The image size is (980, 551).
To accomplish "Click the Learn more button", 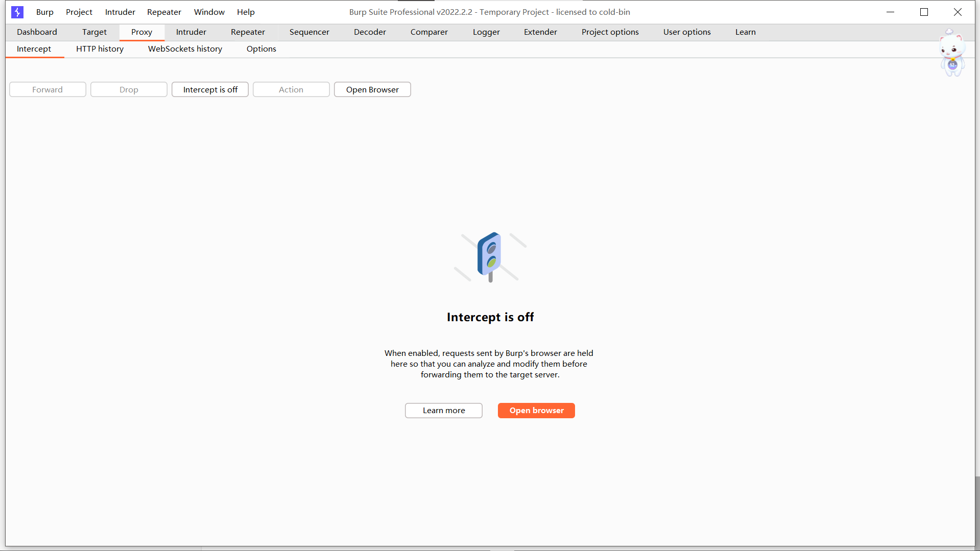I will point(444,410).
